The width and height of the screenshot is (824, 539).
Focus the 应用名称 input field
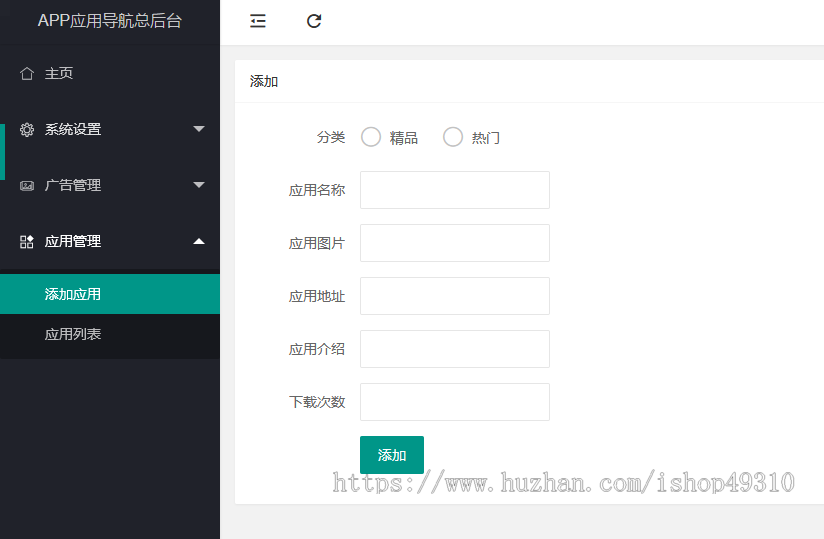(x=455, y=190)
